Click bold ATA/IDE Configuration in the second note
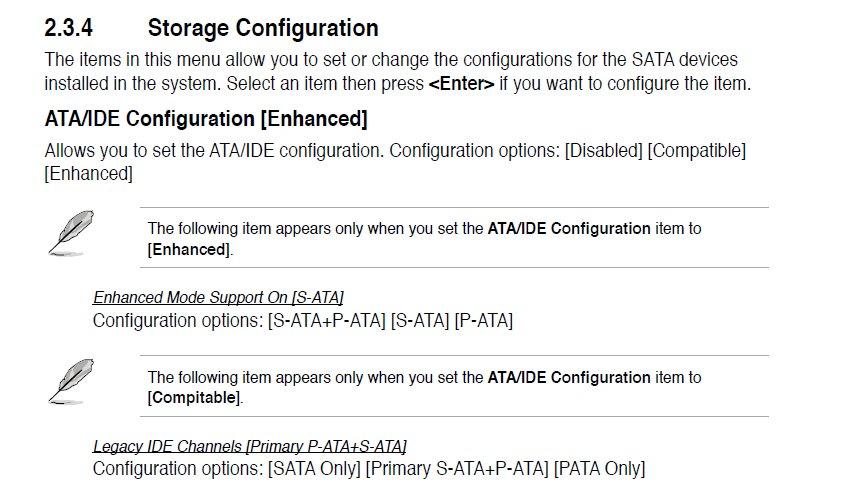Viewport: 854px width, 504px height. (569, 377)
